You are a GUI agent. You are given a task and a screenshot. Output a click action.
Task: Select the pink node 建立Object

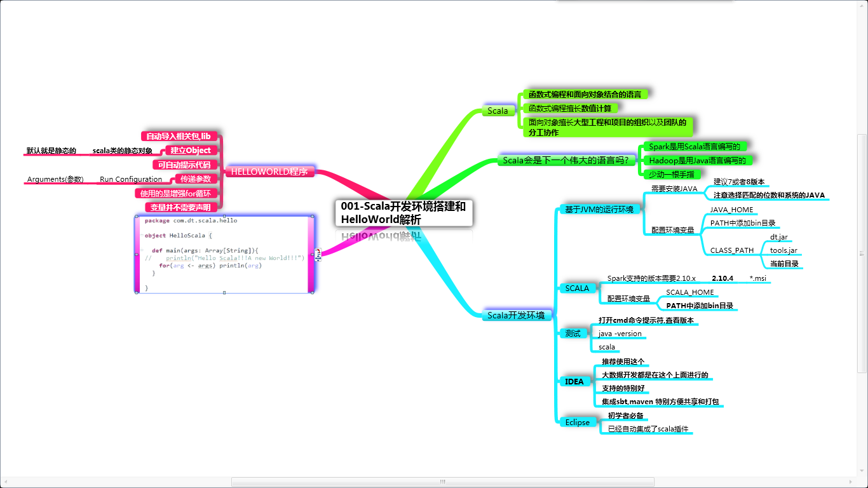point(191,150)
